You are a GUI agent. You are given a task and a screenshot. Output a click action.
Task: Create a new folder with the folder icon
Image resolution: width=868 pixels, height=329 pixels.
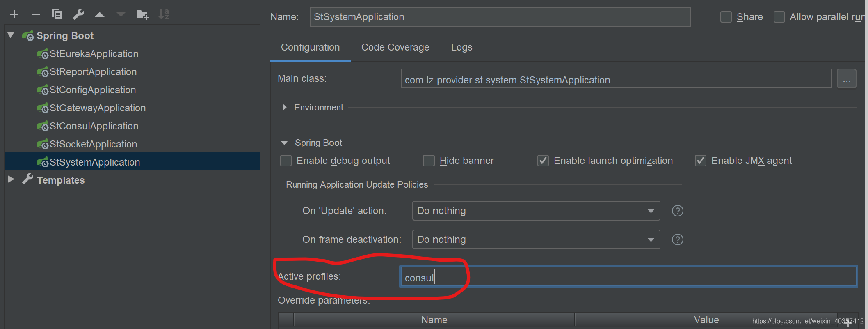pos(142,15)
